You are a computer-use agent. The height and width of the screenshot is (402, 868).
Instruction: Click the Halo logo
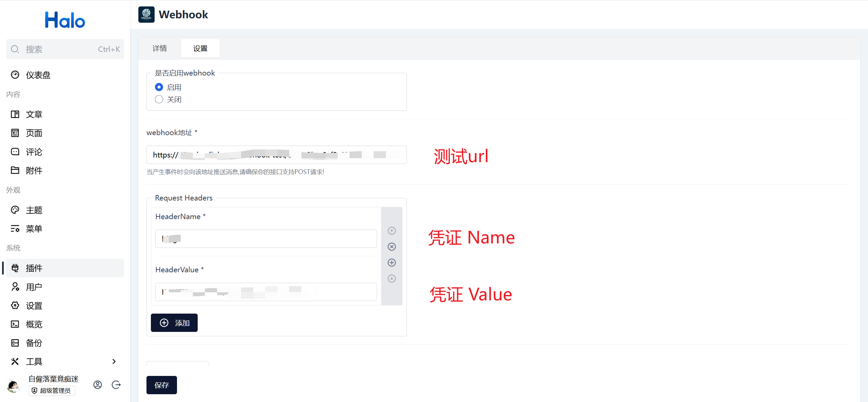coord(65,20)
